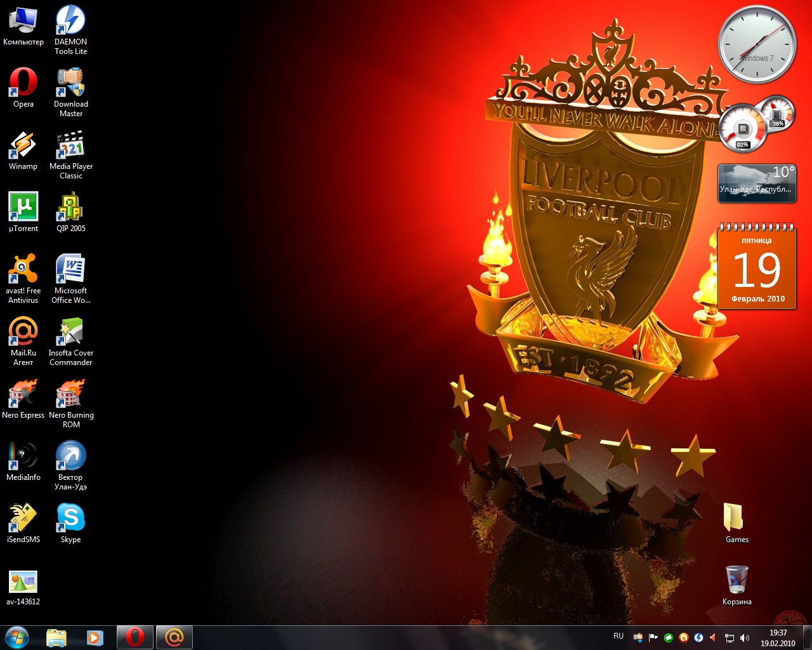Viewport: 812px width, 650px height.
Task: Open Windows Explorer from the taskbar
Action: pos(56,637)
